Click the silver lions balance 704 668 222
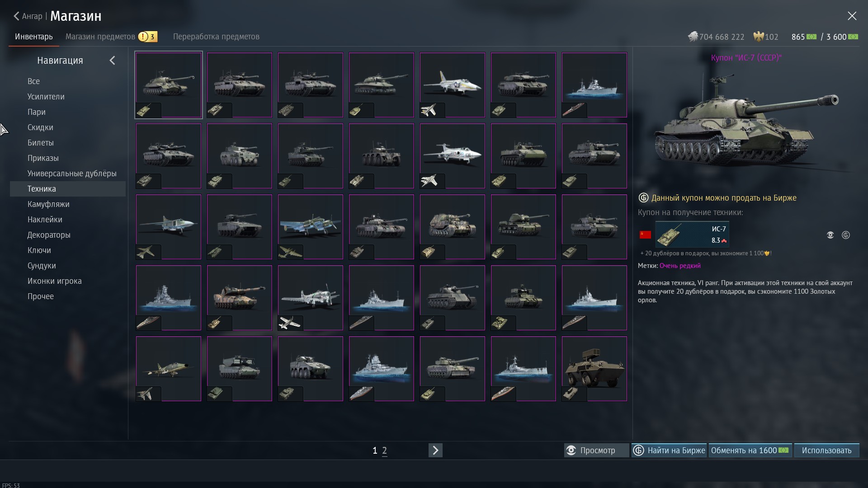The height and width of the screenshot is (488, 868). point(716,37)
